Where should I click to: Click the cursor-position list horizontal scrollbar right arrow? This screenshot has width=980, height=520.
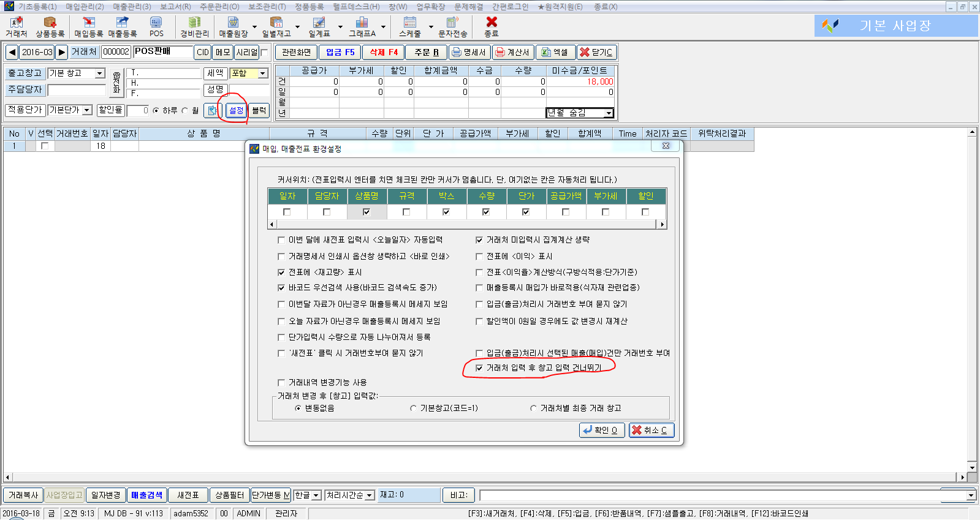(x=662, y=225)
